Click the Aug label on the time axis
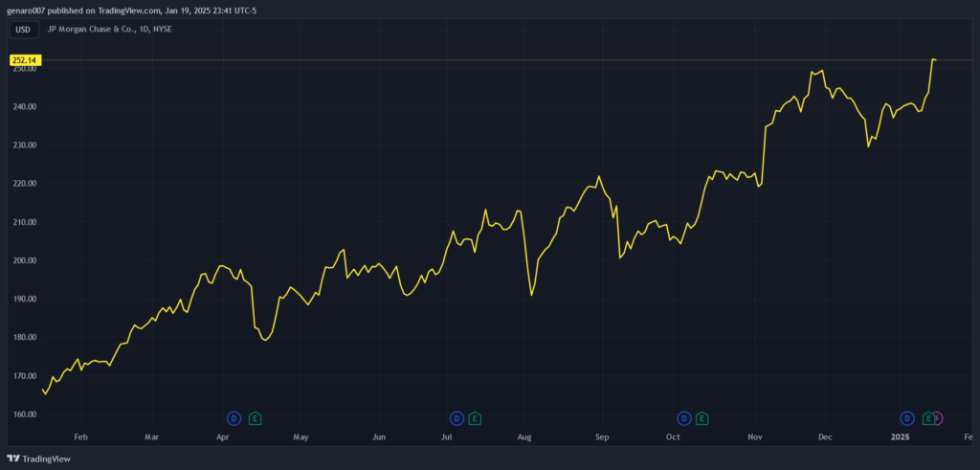This screenshot has width=980, height=470. (x=524, y=437)
